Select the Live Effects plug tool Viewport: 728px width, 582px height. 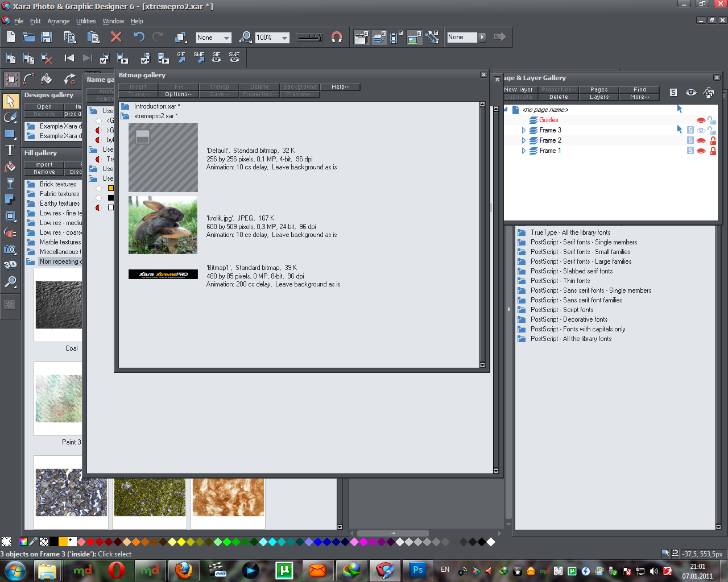coord(10,232)
